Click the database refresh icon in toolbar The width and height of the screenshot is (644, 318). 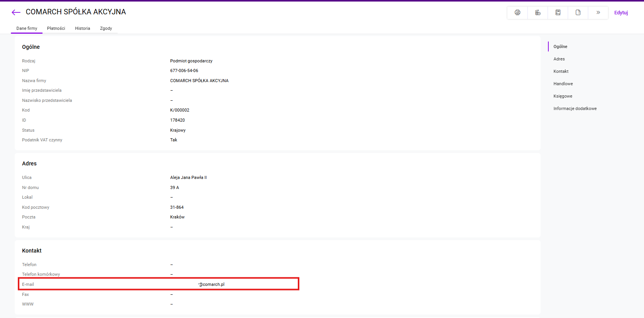(x=538, y=12)
